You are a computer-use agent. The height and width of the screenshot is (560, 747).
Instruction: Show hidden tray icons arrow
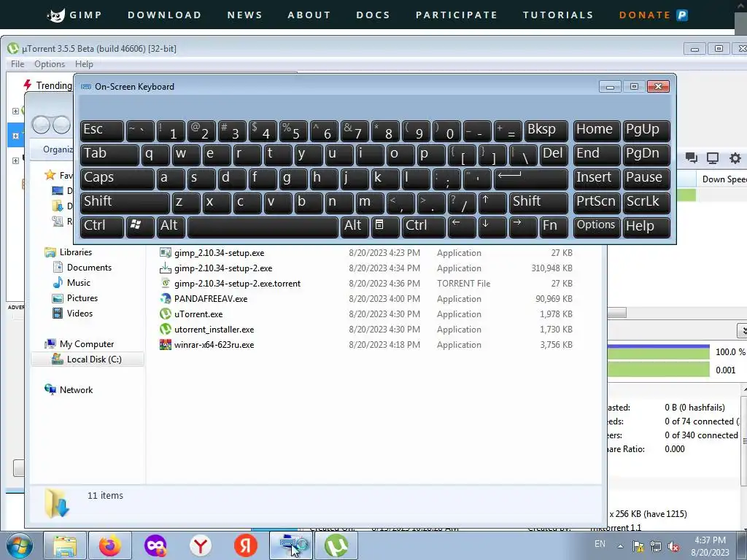620,546
